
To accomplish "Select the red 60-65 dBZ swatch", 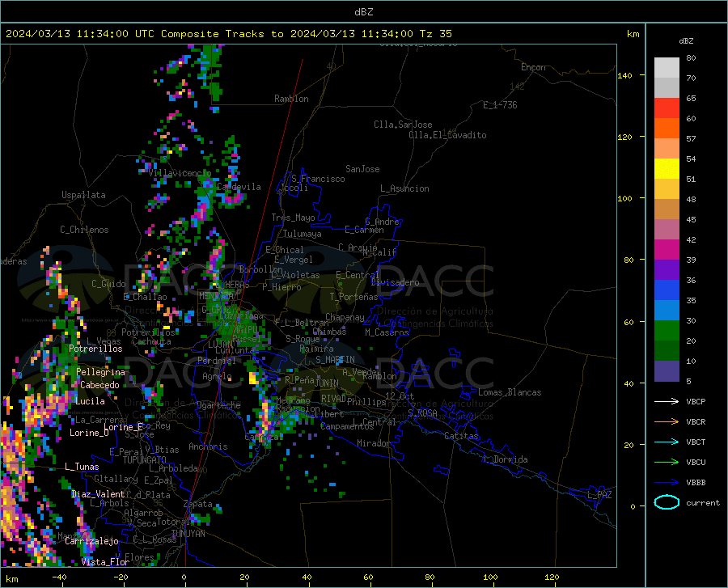I will click(x=667, y=108).
